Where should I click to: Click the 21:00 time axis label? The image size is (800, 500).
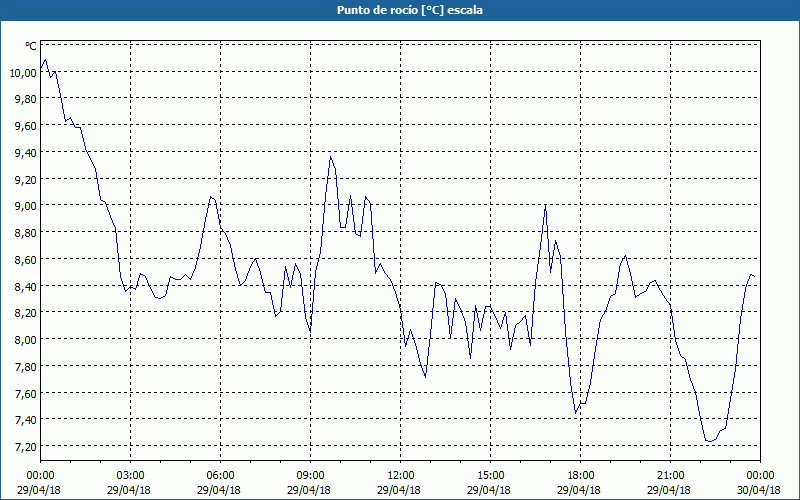tap(670, 476)
